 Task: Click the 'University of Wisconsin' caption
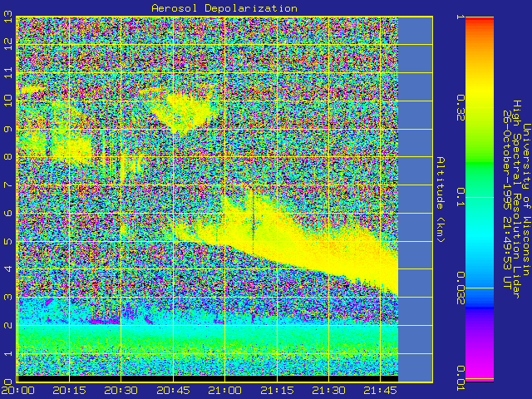click(526, 199)
